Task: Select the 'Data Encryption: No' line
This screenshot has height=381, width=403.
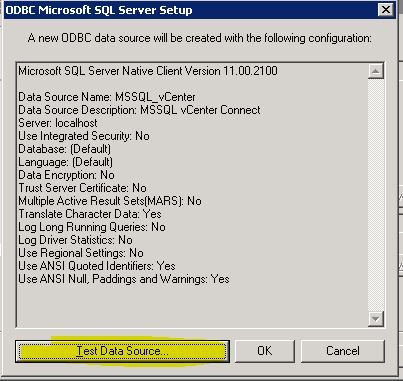Action: coord(66,175)
